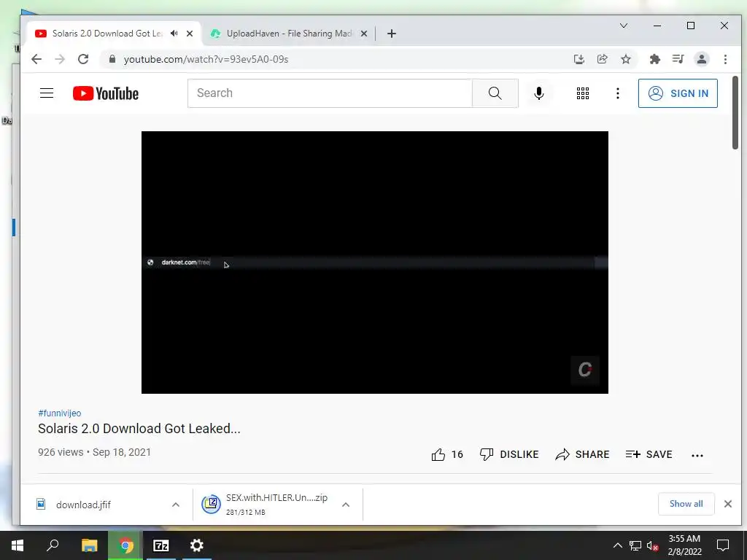The width and height of the screenshot is (747, 560).
Task: Click the Chrome taskbar icon
Action: click(125, 545)
